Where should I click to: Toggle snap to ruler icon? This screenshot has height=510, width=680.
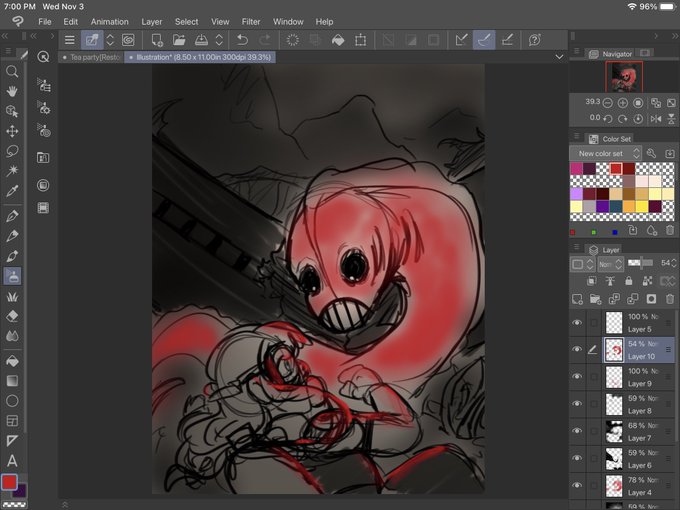461,40
